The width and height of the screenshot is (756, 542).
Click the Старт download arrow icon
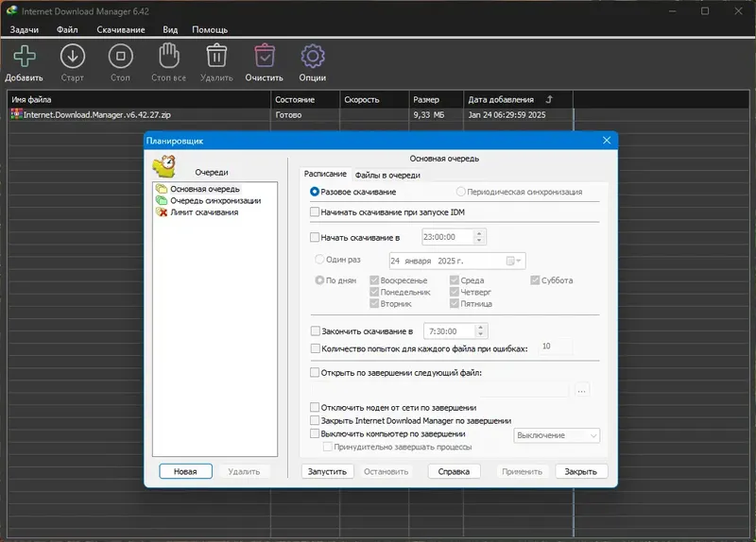click(73, 56)
